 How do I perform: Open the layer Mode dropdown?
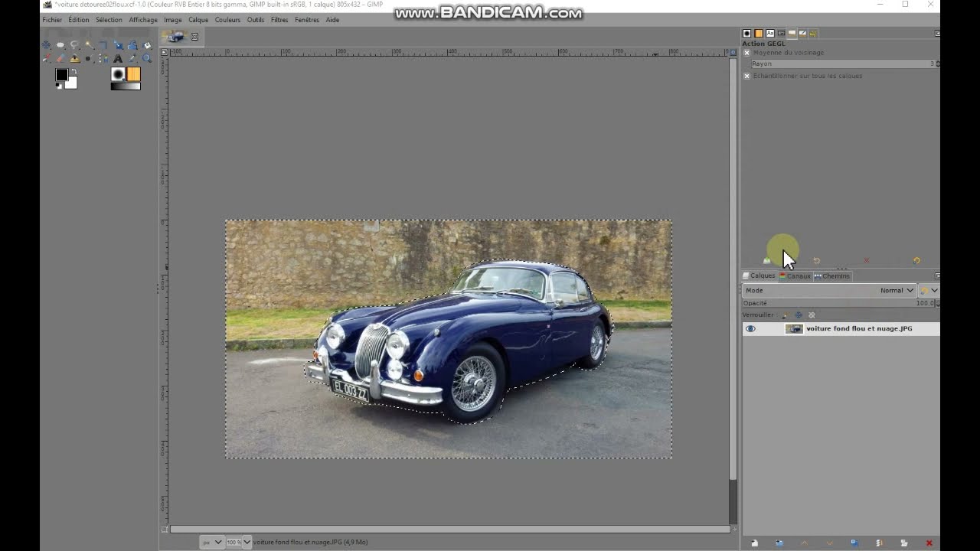click(x=829, y=291)
